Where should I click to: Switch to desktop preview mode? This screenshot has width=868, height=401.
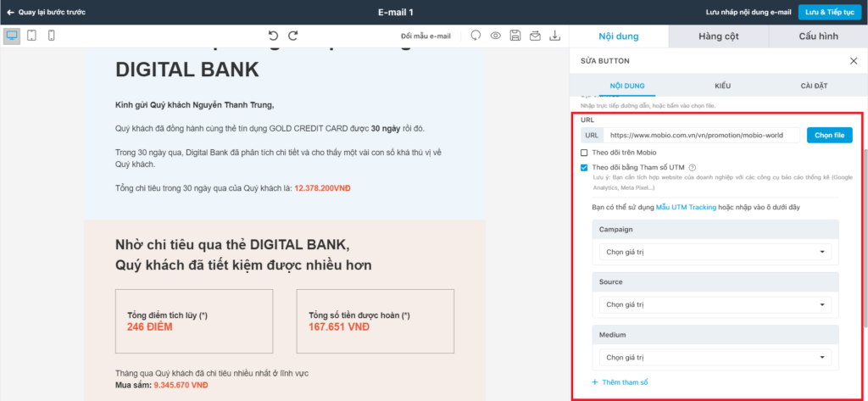[x=12, y=36]
